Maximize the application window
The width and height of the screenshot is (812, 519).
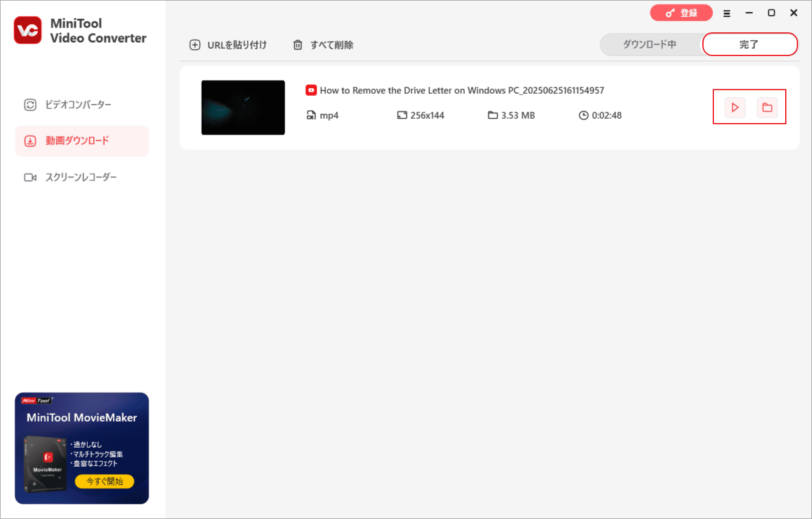[x=771, y=13]
